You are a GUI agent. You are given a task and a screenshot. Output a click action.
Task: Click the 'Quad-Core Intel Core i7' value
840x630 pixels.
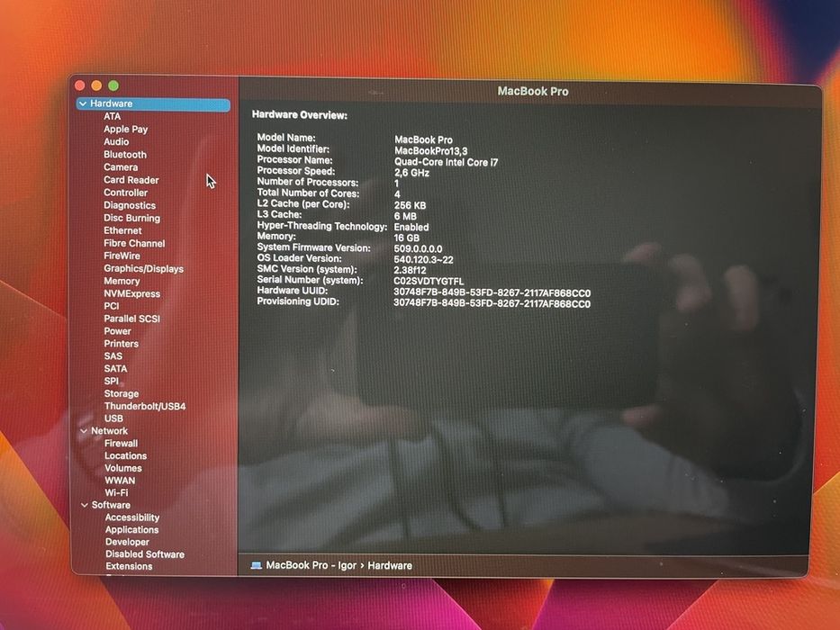pos(446,162)
